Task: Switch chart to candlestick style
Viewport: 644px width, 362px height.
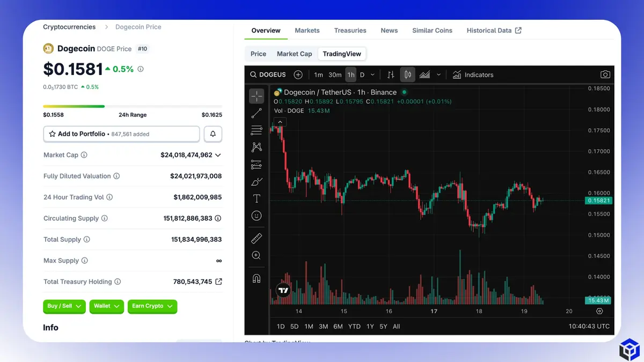Action: coord(407,75)
